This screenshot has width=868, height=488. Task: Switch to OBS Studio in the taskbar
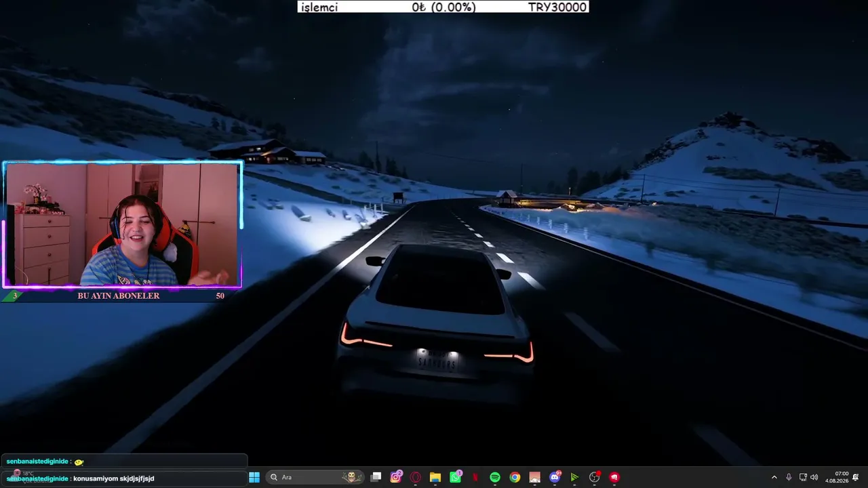(x=595, y=477)
